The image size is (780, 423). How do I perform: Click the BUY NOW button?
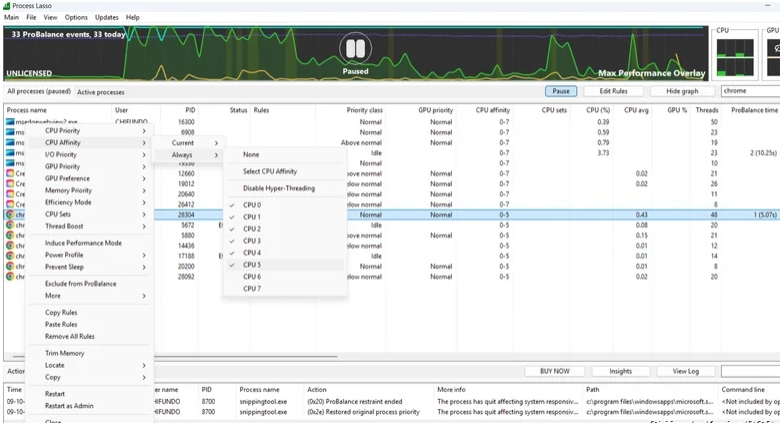tap(555, 371)
